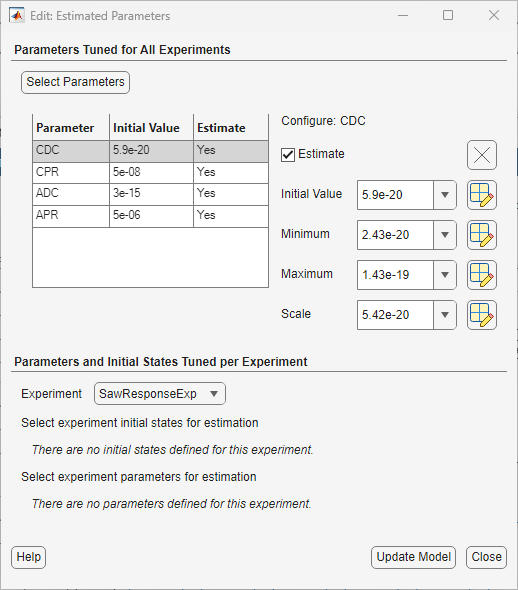Click the Estimate column header
Image resolution: width=518 pixels, height=590 pixels.
[x=231, y=128]
